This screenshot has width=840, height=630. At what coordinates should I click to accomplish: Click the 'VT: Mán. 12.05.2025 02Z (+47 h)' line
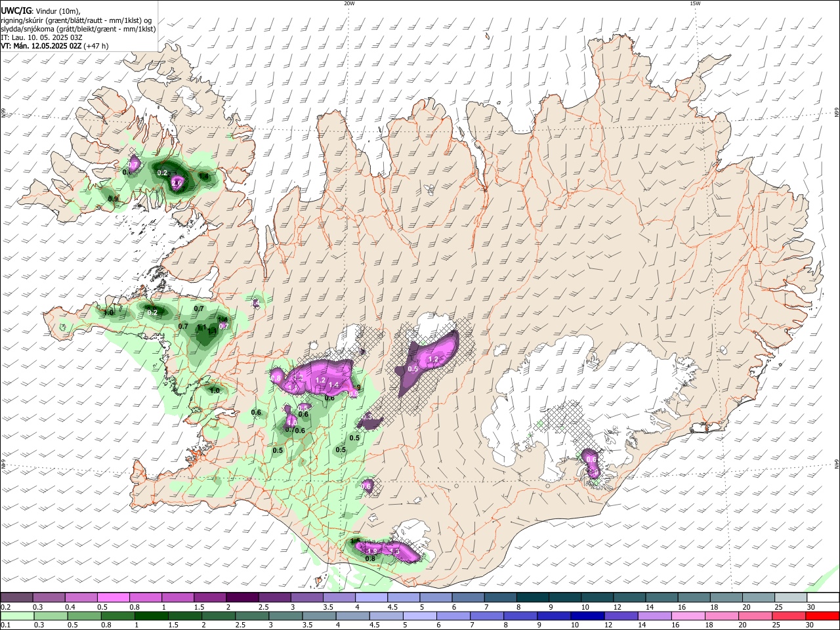point(54,46)
